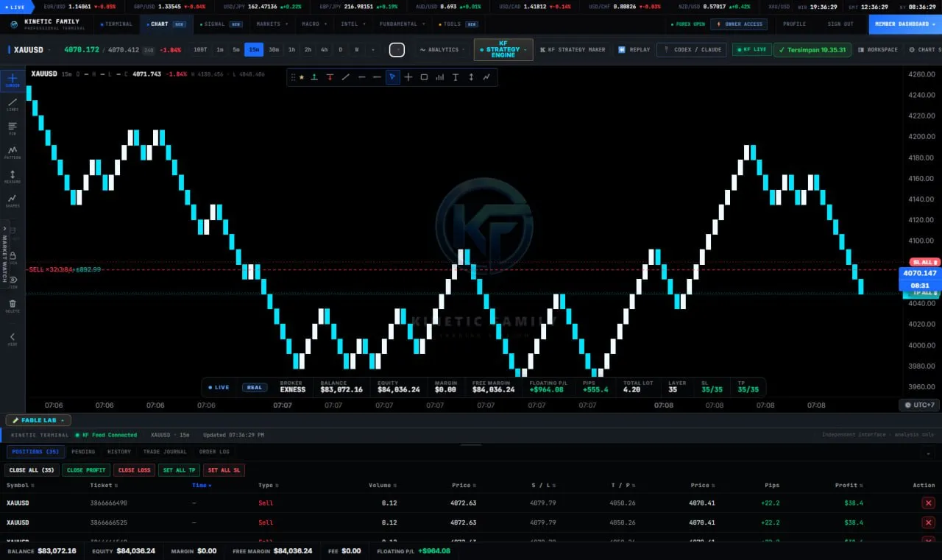Click the Fable Lab button
942x560 pixels.
point(38,420)
